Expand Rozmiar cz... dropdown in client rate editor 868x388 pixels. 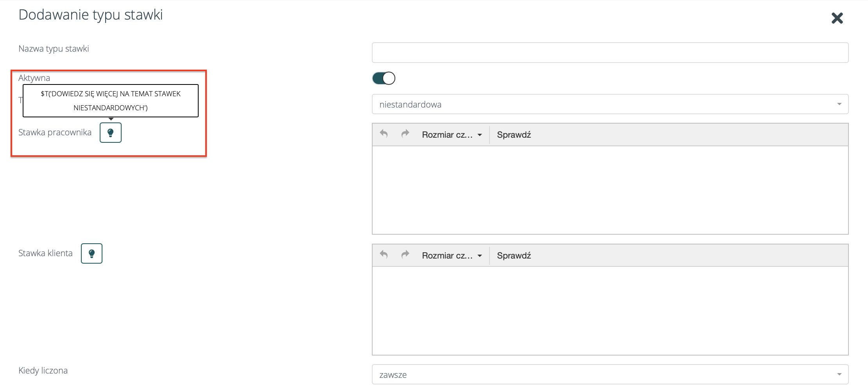pyautogui.click(x=452, y=256)
